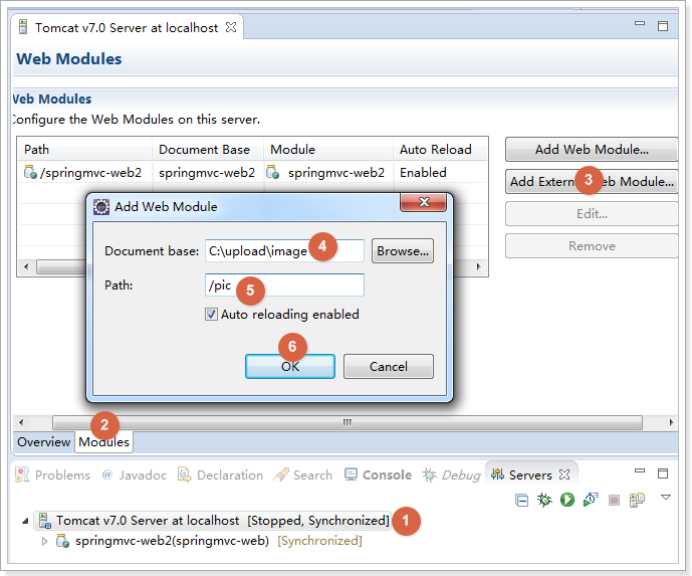Viewport: 692px width, 576px height.
Task: Click the editor scrollbar left arrow
Action: pyautogui.click(x=21, y=422)
